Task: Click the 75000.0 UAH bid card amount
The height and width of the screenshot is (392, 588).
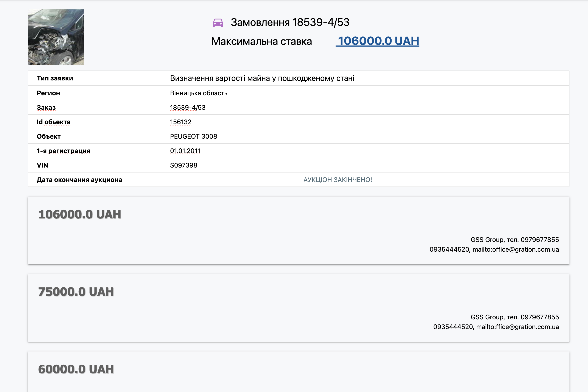Action: point(76,292)
